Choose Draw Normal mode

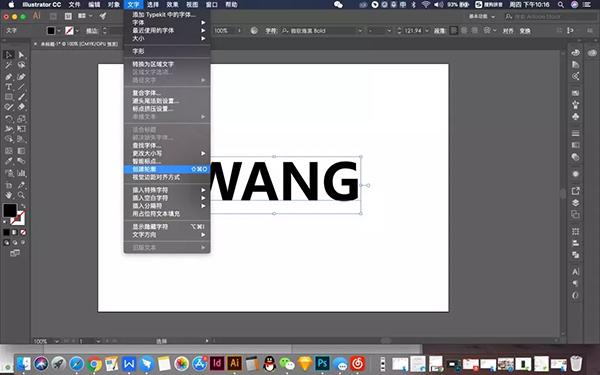point(7,242)
